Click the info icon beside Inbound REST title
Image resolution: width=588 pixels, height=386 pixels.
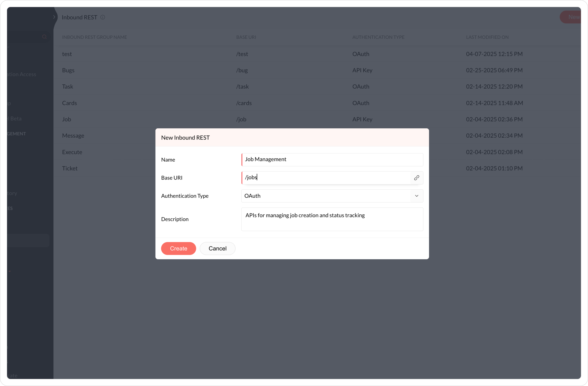click(103, 17)
